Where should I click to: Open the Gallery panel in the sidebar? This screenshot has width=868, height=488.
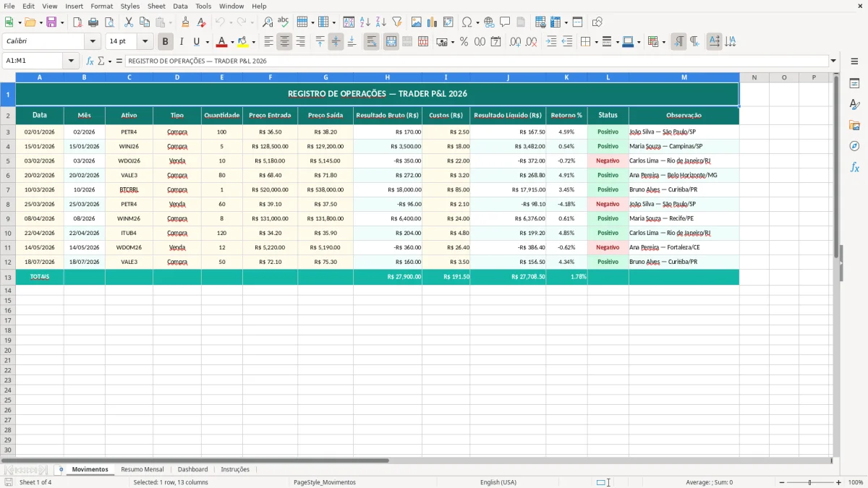(x=854, y=125)
